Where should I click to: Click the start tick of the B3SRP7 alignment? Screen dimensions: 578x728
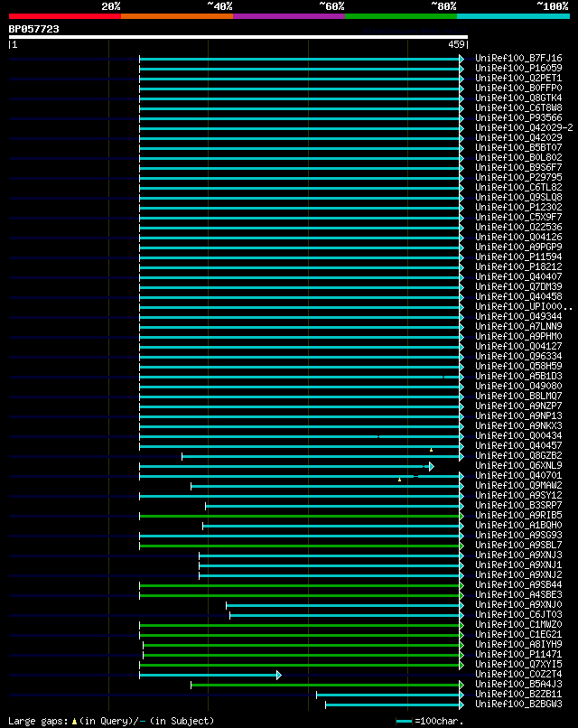click(x=206, y=506)
